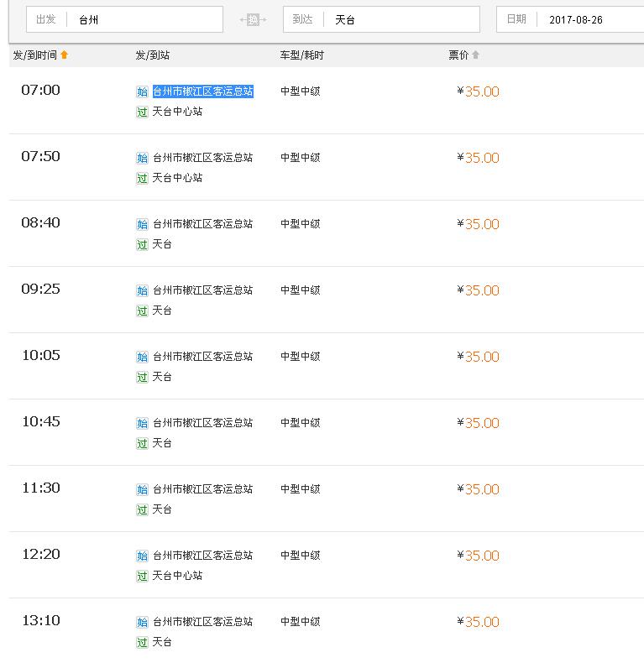
Task: Sort by ticket price gray arrow
Action: [x=475, y=55]
